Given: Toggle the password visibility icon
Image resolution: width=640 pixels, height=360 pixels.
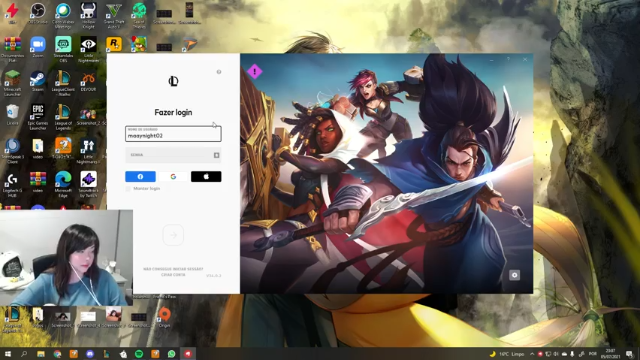Looking at the screenshot, I should pyautogui.click(x=216, y=155).
